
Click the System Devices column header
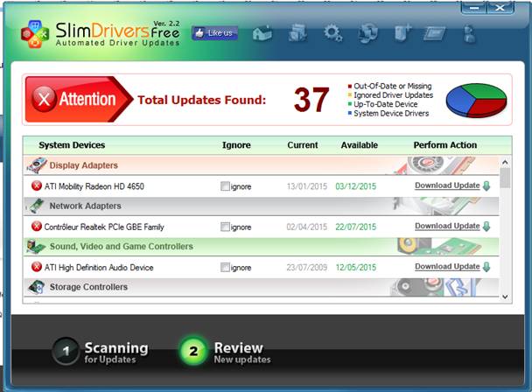coord(72,145)
